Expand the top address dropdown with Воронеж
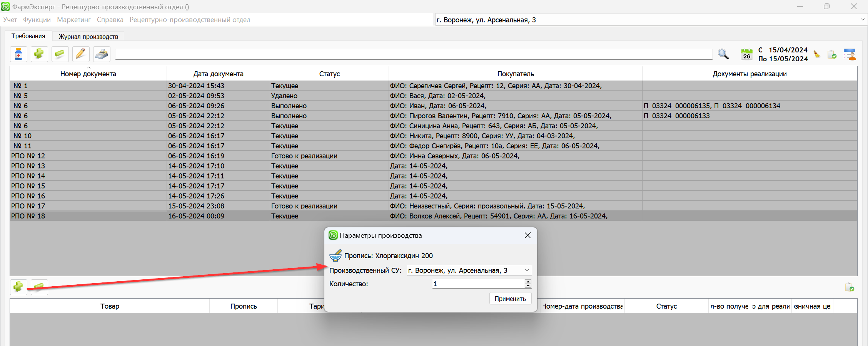The height and width of the screenshot is (346, 868). pyautogui.click(x=862, y=20)
